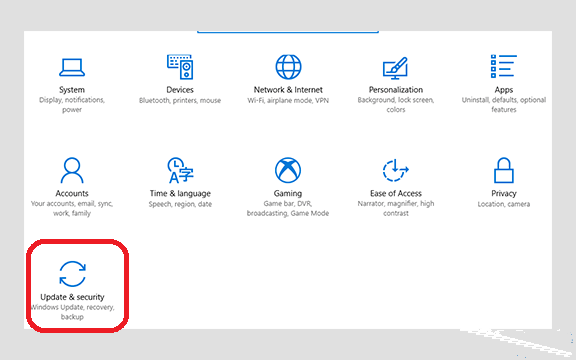Click 'Display, notifications, power' description
The image size is (576, 360).
pos(72,105)
